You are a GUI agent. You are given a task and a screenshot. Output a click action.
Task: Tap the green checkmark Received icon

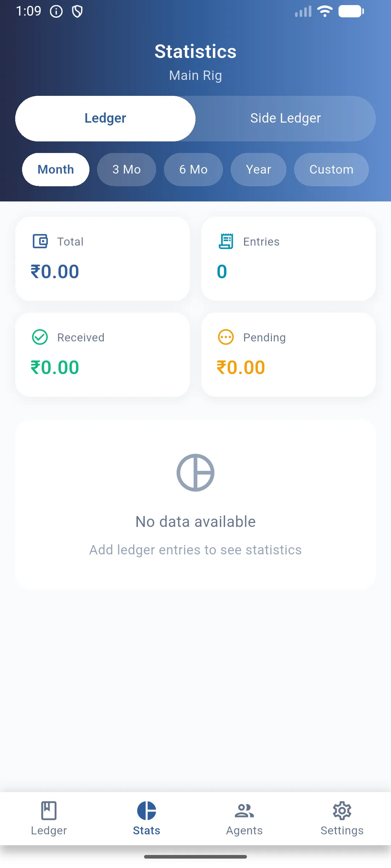[x=40, y=337]
